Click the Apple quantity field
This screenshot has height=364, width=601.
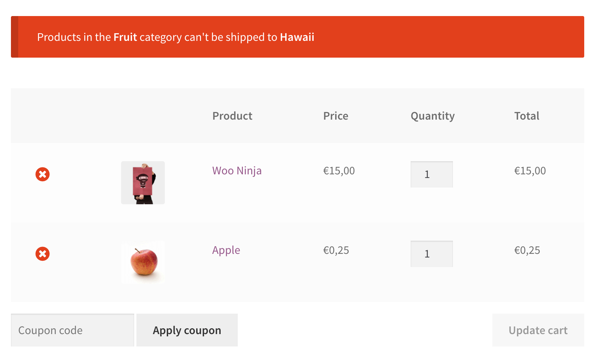(432, 254)
